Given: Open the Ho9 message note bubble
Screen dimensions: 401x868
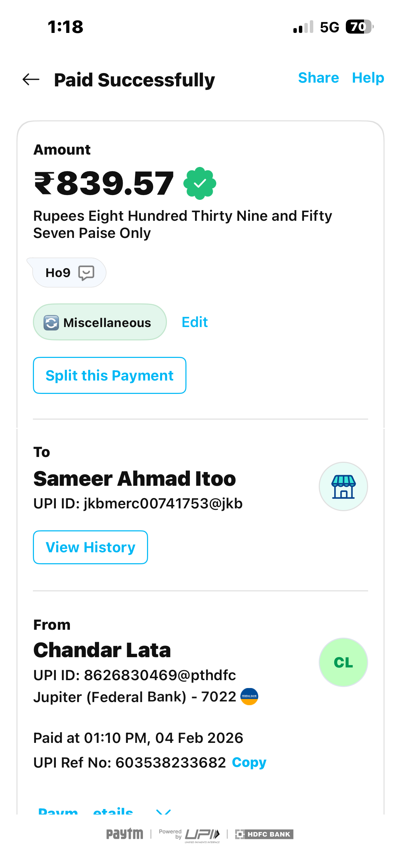Looking at the screenshot, I should tap(69, 273).
